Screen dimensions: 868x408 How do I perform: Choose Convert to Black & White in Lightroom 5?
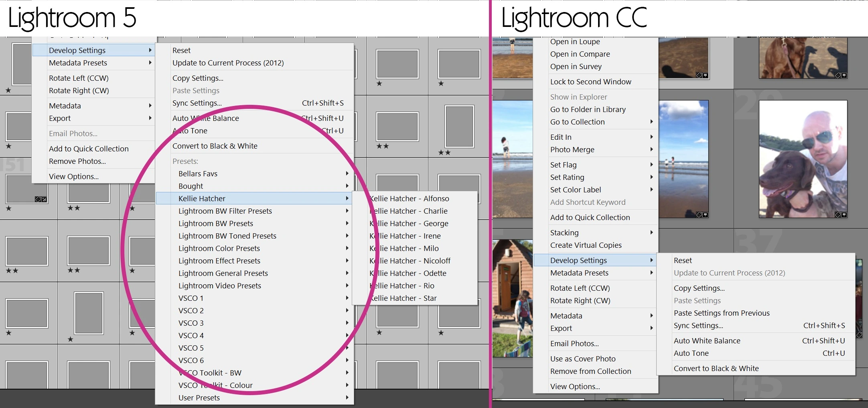pos(255,146)
